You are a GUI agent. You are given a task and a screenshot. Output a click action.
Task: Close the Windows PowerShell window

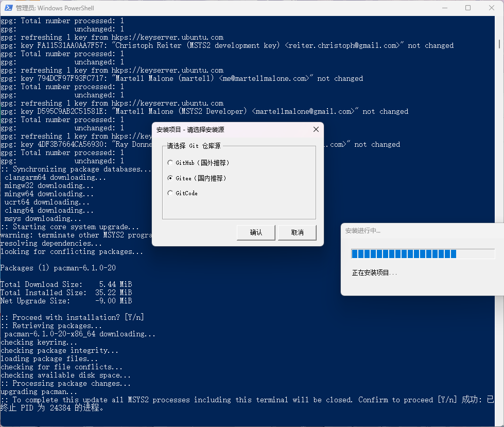click(491, 8)
